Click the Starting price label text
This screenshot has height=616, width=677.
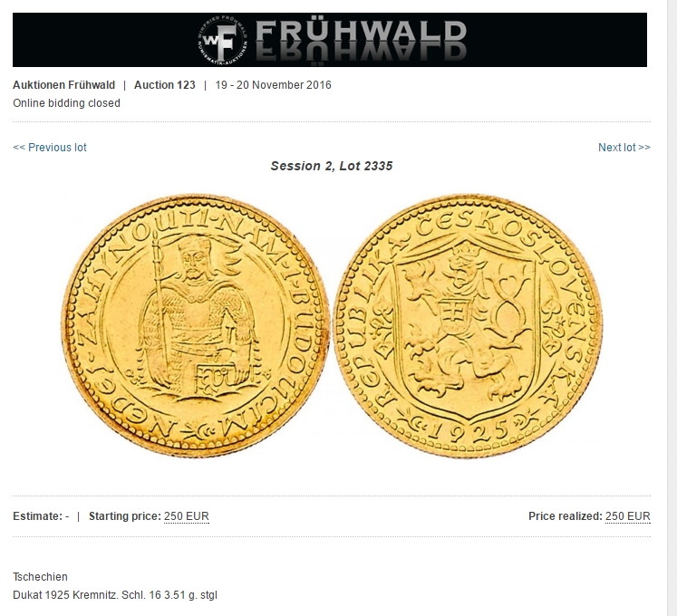[x=125, y=516]
